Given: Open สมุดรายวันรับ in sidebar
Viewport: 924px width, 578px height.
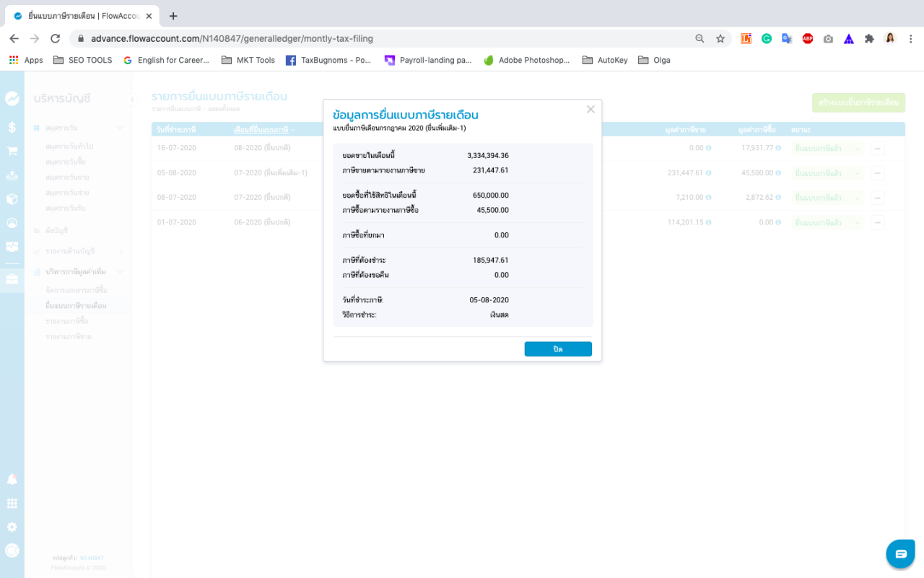Looking at the screenshot, I should [x=66, y=209].
